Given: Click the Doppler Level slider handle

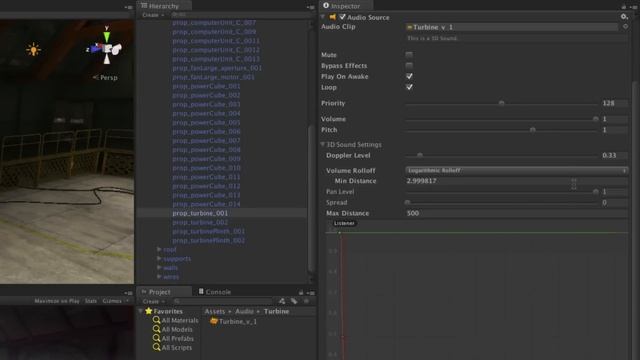Looking at the screenshot, I should (x=420, y=155).
